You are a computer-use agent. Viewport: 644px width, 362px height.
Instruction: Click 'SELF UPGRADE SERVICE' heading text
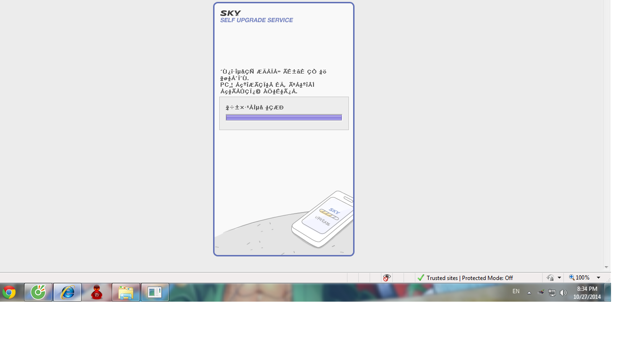click(x=256, y=20)
